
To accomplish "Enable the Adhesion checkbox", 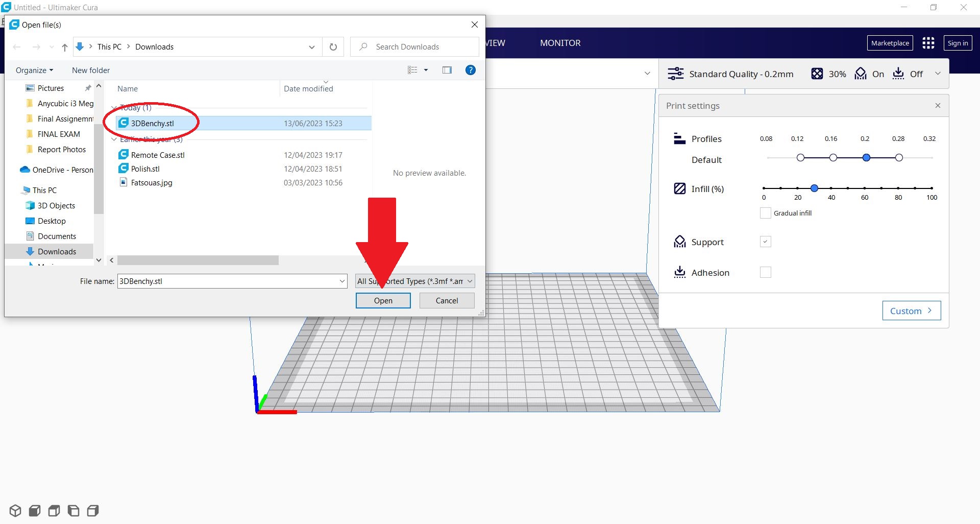I will (x=765, y=273).
